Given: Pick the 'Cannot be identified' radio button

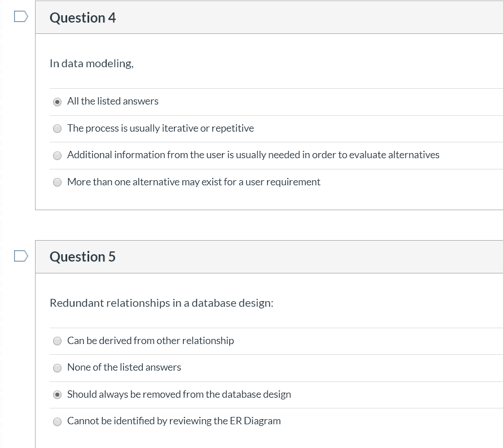Looking at the screenshot, I should [x=57, y=421].
